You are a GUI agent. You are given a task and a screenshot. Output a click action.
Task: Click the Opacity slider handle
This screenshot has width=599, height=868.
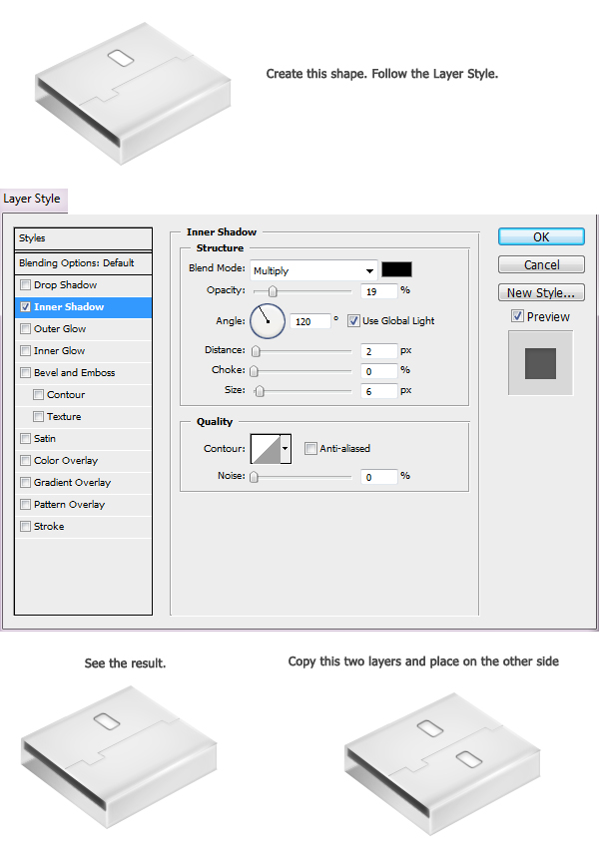[273, 291]
